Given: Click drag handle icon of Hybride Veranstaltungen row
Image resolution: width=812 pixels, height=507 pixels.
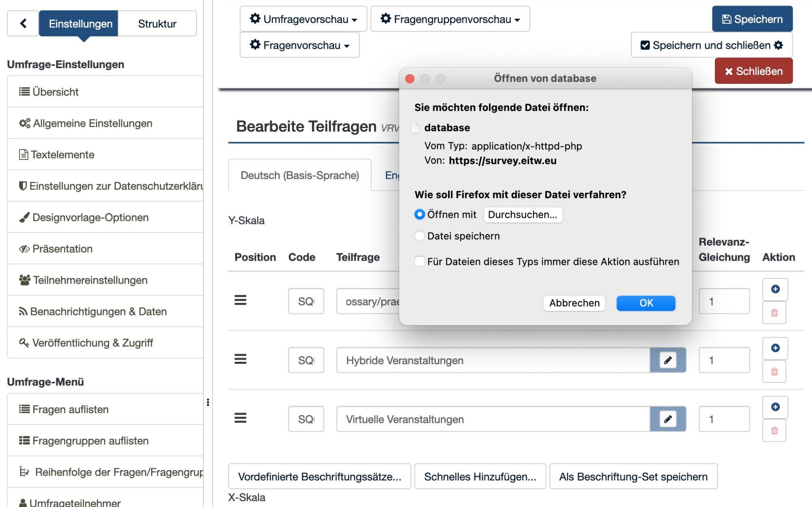Looking at the screenshot, I should pos(240,359).
